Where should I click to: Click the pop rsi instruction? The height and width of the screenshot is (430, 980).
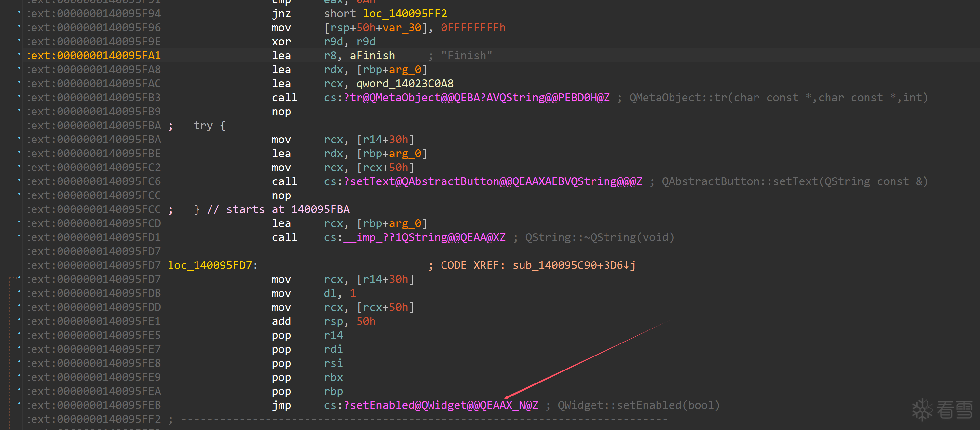point(307,363)
